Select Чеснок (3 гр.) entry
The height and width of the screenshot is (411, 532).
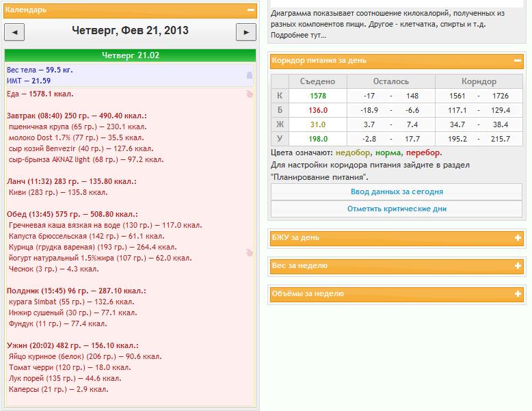(x=54, y=269)
